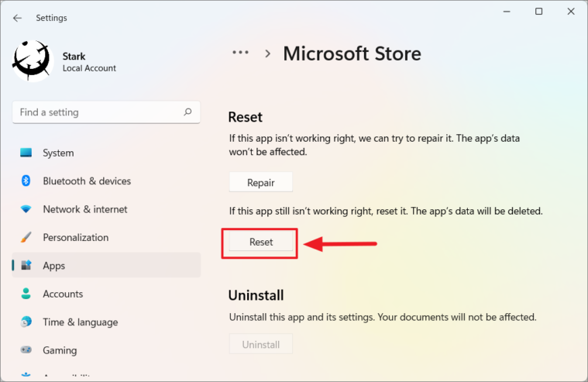Click the Time & language globe icon
Screen dimensions: 588x382
26,322
